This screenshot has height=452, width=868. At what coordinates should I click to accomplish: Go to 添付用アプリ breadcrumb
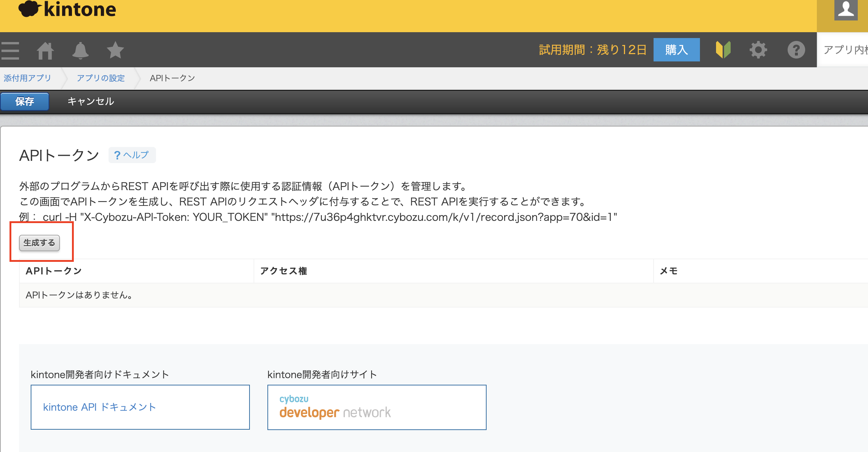point(27,78)
